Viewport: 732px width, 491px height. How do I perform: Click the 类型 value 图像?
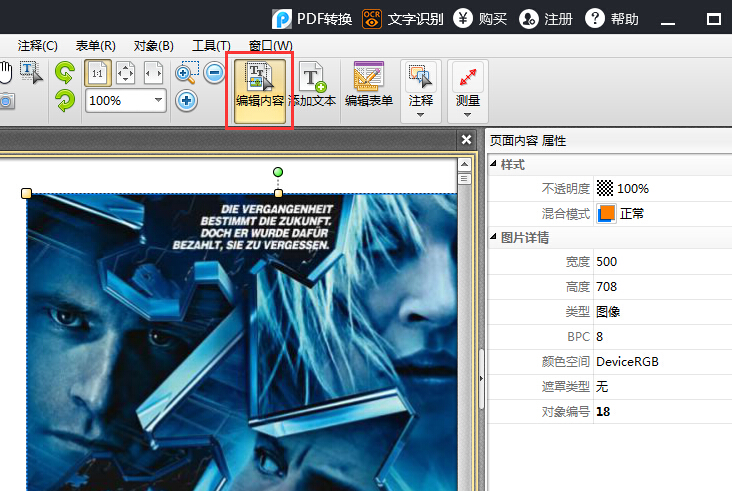click(608, 312)
